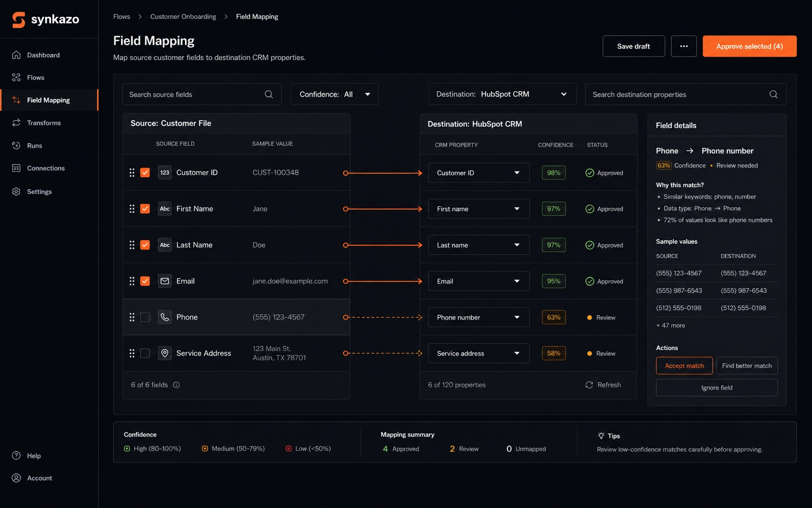Viewport: 812px width, 508px height.
Task: Uncheck the First Name checkbox
Action: (145, 208)
